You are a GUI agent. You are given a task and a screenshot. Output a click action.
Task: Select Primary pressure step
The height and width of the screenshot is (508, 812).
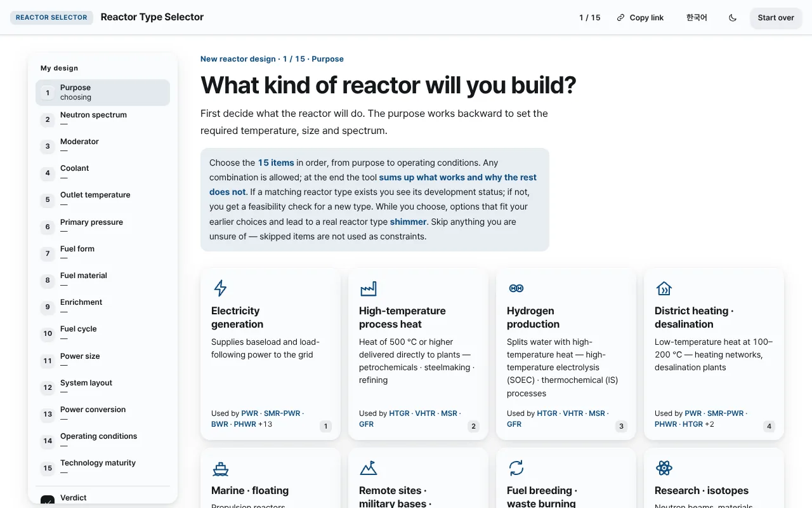tap(103, 227)
